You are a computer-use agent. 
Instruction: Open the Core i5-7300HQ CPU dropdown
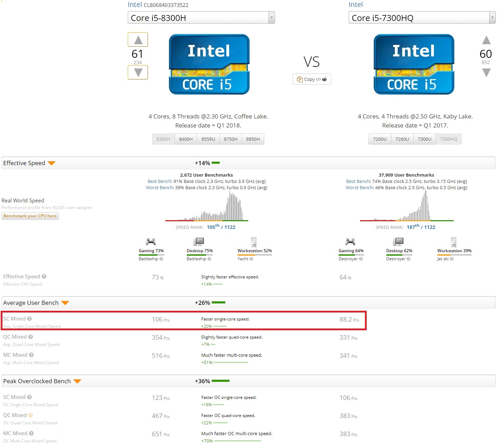pos(422,17)
